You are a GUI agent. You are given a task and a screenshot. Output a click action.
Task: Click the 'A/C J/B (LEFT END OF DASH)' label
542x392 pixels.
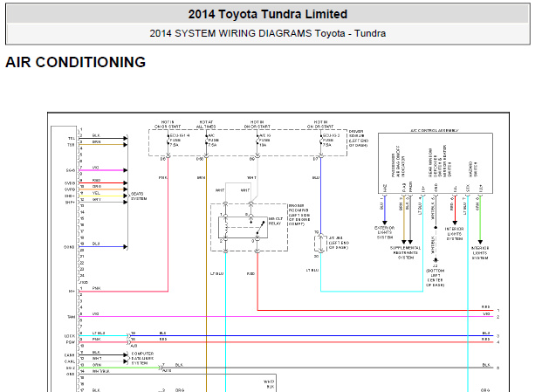(339, 243)
